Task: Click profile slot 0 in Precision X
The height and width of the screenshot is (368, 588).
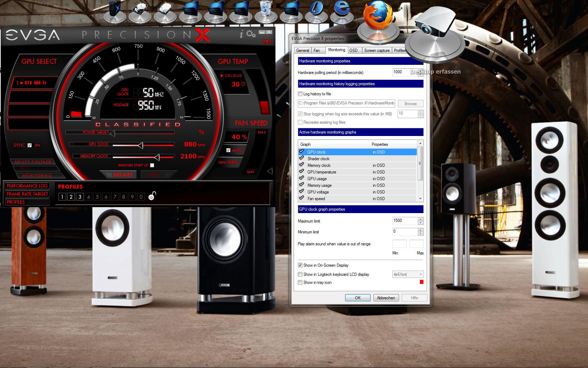Action: [141, 197]
